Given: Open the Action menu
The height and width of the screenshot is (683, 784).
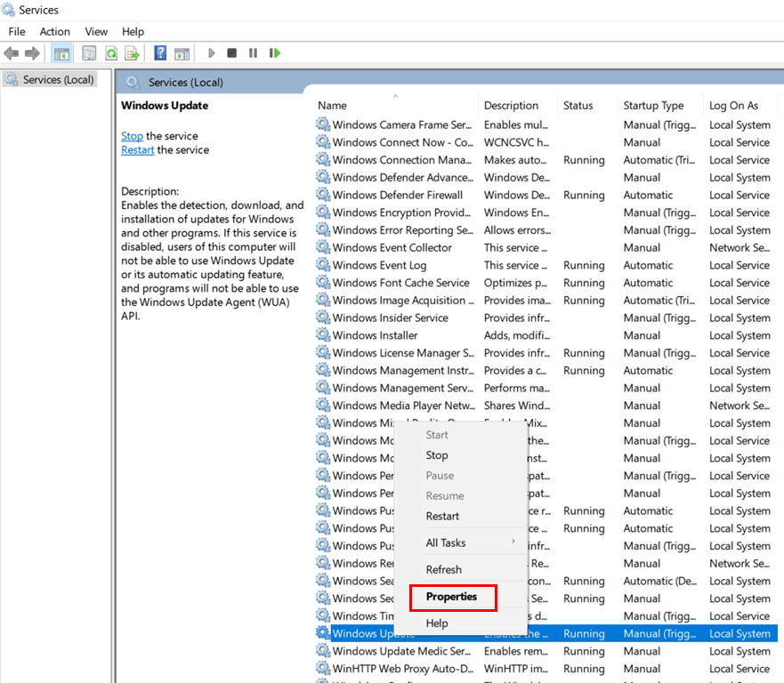Looking at the screenshot, I should [x=55, y=31].
